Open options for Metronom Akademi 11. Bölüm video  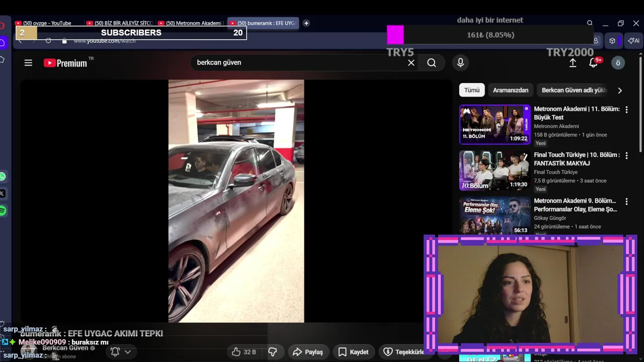tap(626, 109)
